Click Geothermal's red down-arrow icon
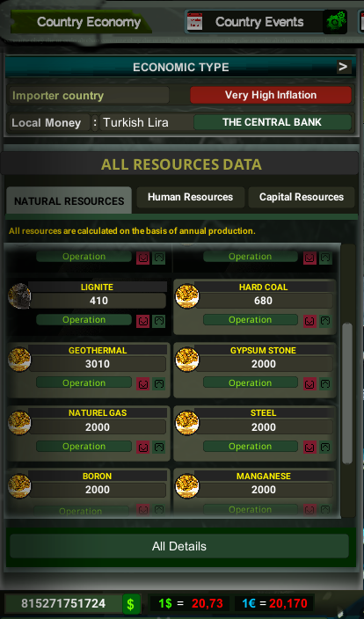 [143, 383]
